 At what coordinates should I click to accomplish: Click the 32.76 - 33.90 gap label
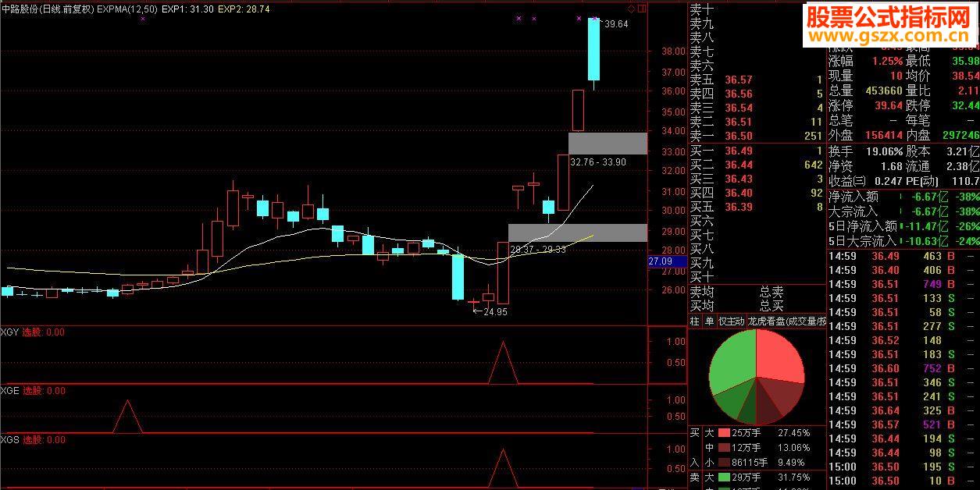tap(598, 162)
